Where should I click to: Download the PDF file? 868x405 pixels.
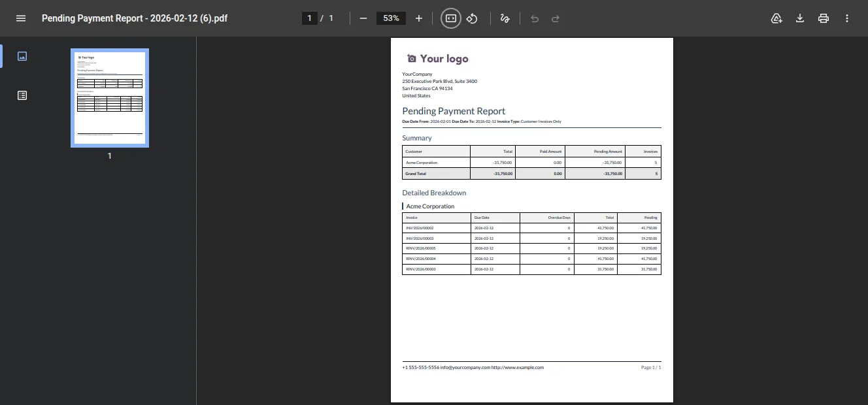click(x=799, y=18)
